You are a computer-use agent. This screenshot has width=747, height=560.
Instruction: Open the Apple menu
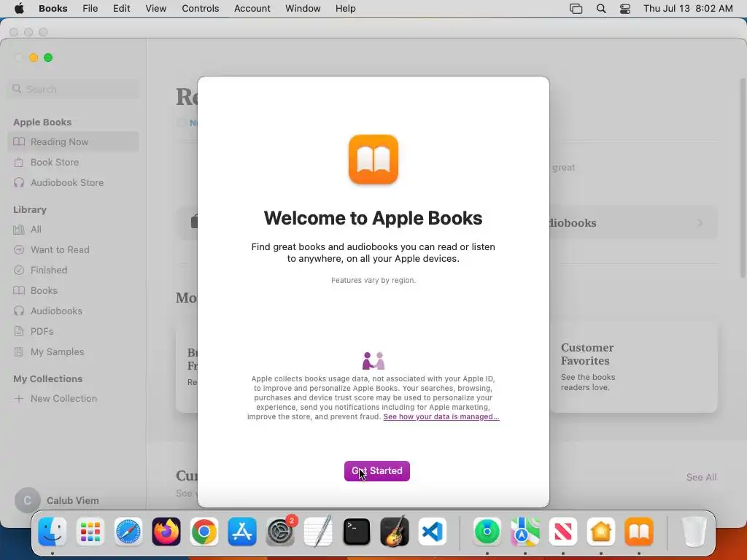click(x=19, y=9)
